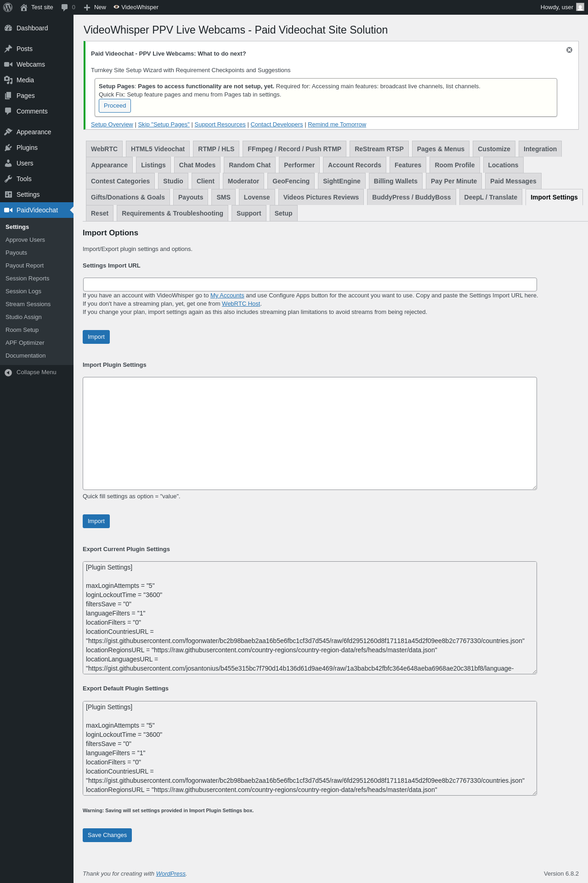Focus the Settings Import URL field
This screenshot has height=883, width=588.
310,285
